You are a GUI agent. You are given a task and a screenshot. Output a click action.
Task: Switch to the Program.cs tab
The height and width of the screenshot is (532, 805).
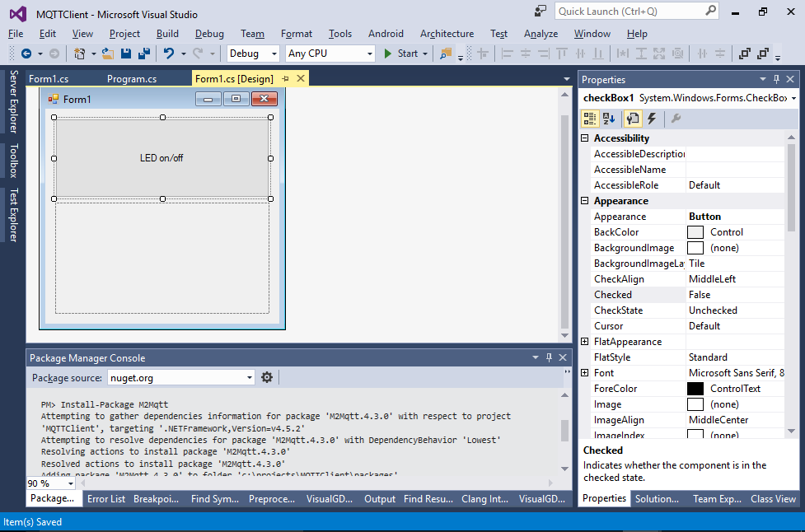(132, 79)
